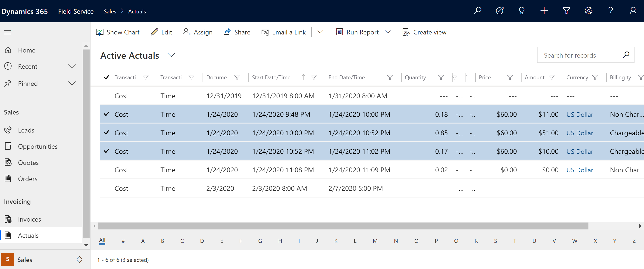Screen dimensions: 644x269
Task: Open the Edit menu item
Action: [x=161, y=32]
